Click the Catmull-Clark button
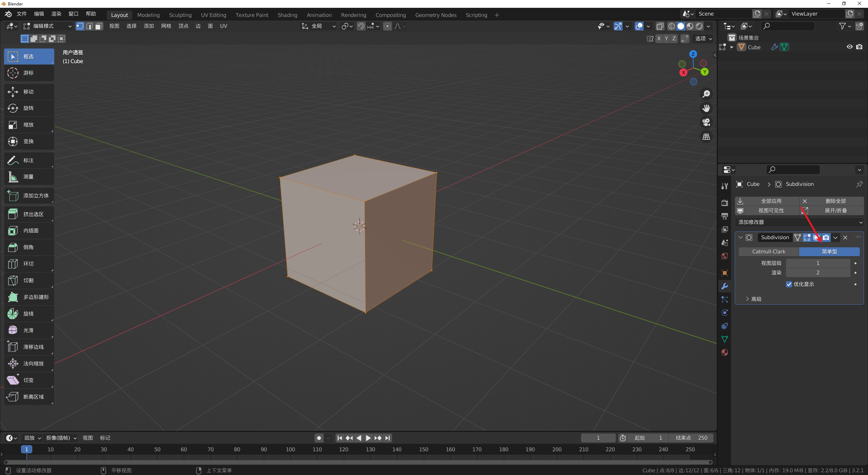868x475 pixels. click(769, 252)
